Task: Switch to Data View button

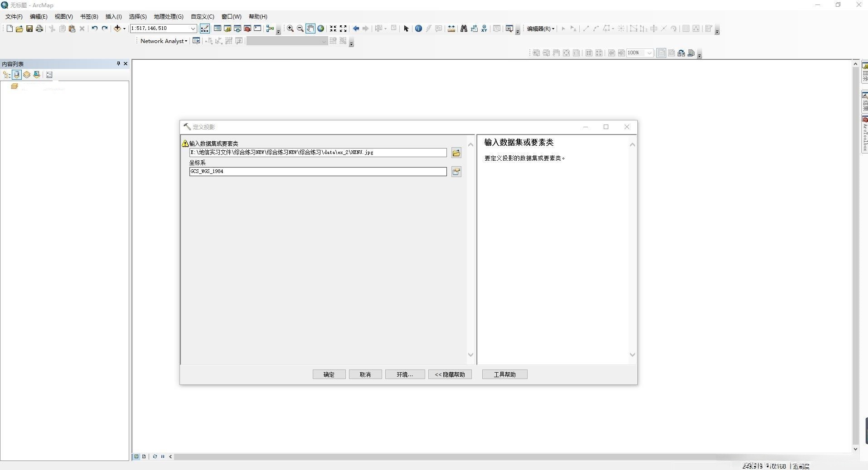Action: point(136,456)
